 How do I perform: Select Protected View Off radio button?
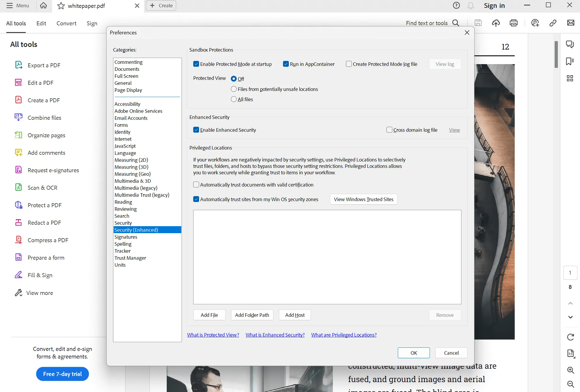pyautogui.click(x=233, y=78)
